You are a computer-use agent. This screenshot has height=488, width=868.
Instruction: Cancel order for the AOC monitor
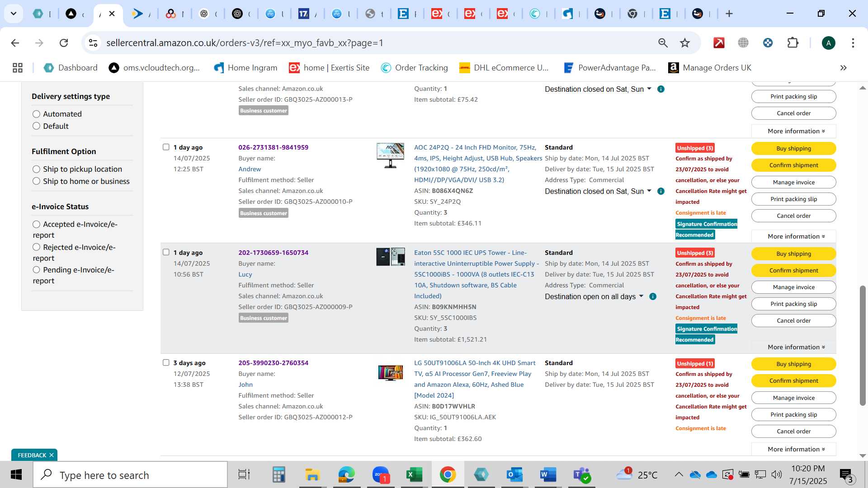tap(793, 216)
